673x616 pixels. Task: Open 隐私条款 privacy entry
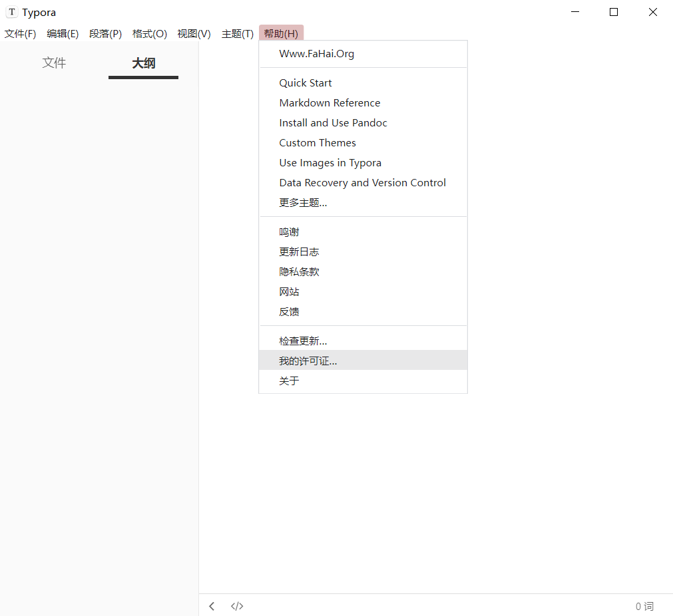click(x=363, y=272)
